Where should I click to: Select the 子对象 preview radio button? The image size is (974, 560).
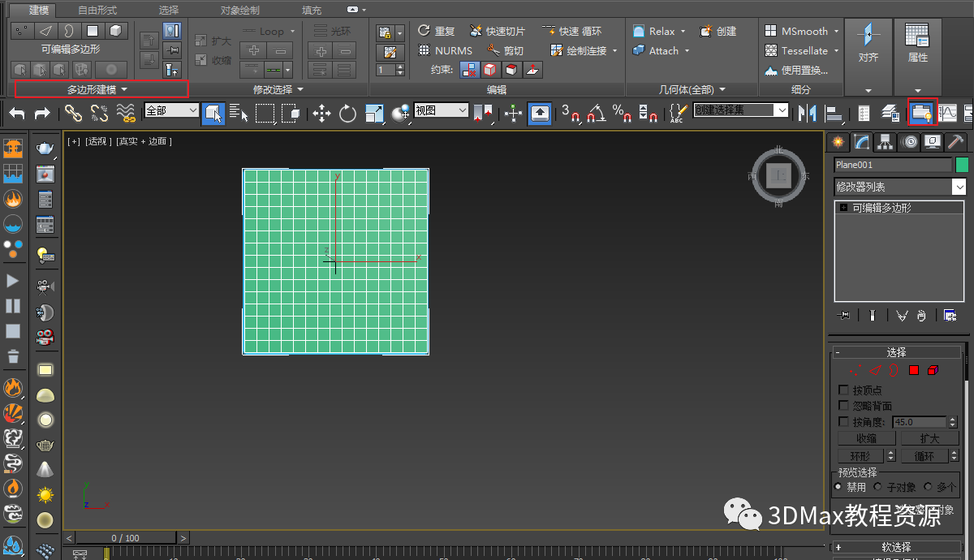point(878,487)
